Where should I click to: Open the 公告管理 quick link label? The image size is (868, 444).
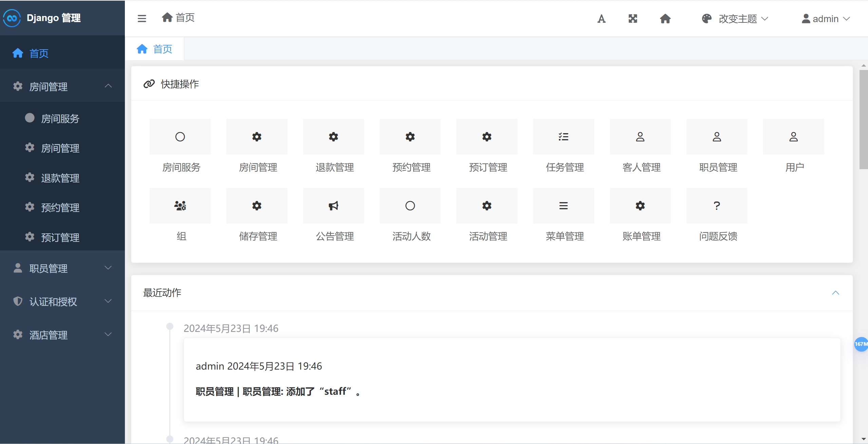[335, 236]
